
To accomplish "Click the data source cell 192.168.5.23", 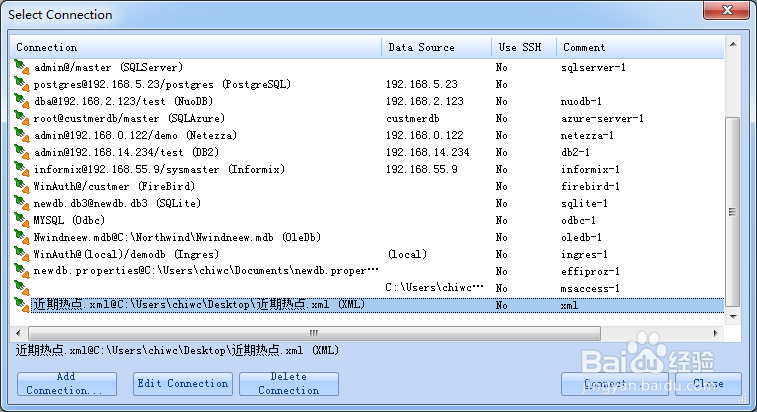I will pyautogui.click(x=422, y=84).
